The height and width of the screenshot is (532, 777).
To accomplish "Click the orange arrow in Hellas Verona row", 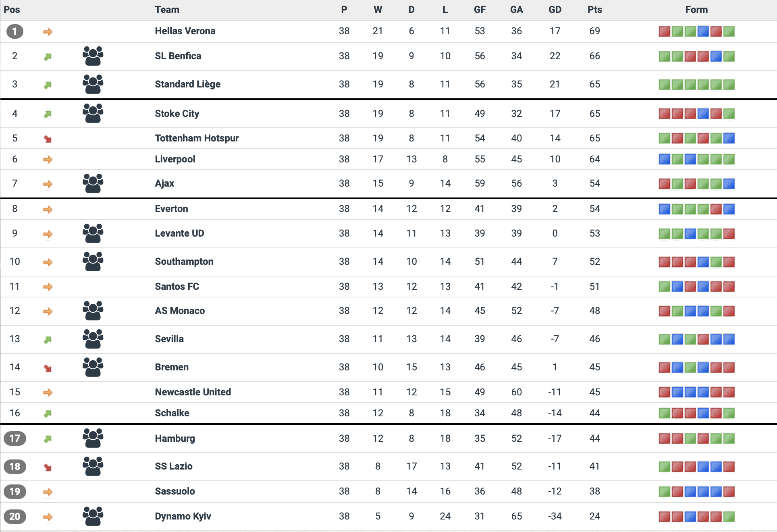I will [48, 31].
